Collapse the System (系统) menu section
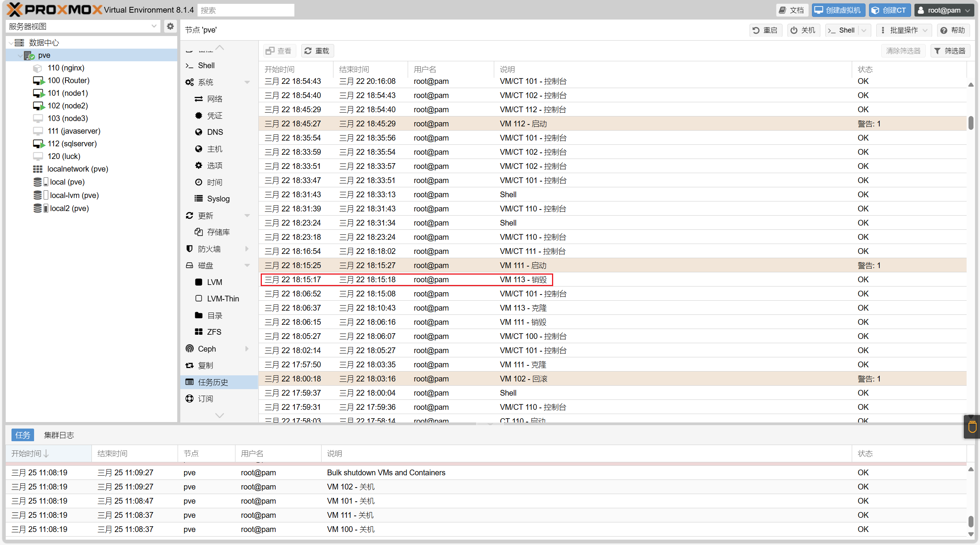Viewport: 980px width, 545px height. (247, 82)
